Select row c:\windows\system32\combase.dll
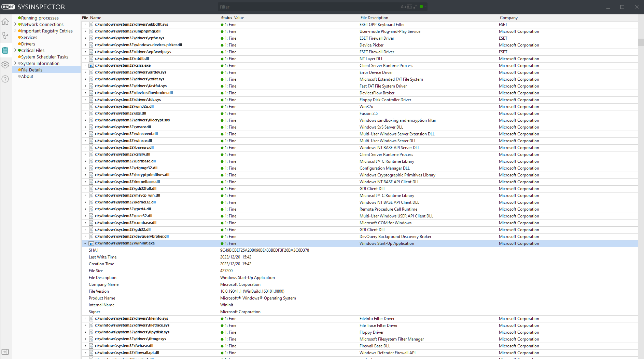 (360, 223)
